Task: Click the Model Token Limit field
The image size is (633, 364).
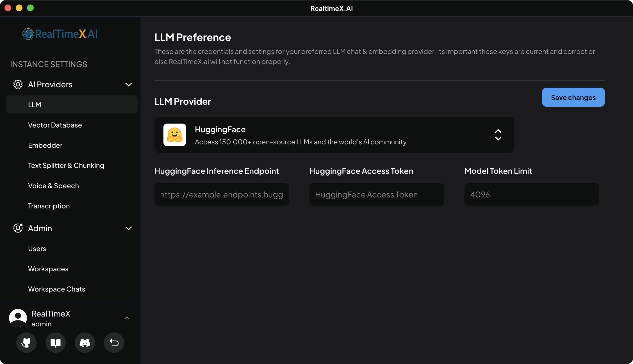Action: point(532,194)
